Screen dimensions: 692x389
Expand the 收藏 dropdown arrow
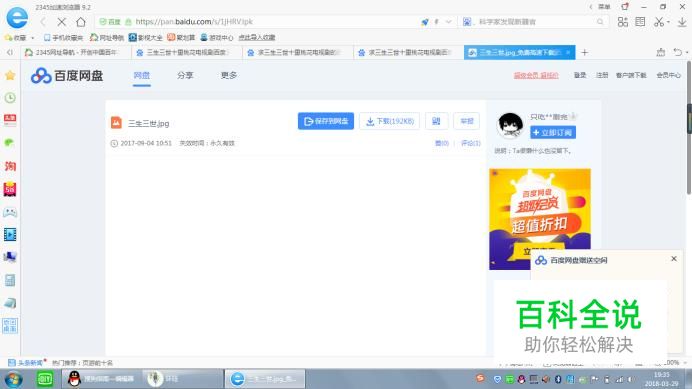coord(33,38)
